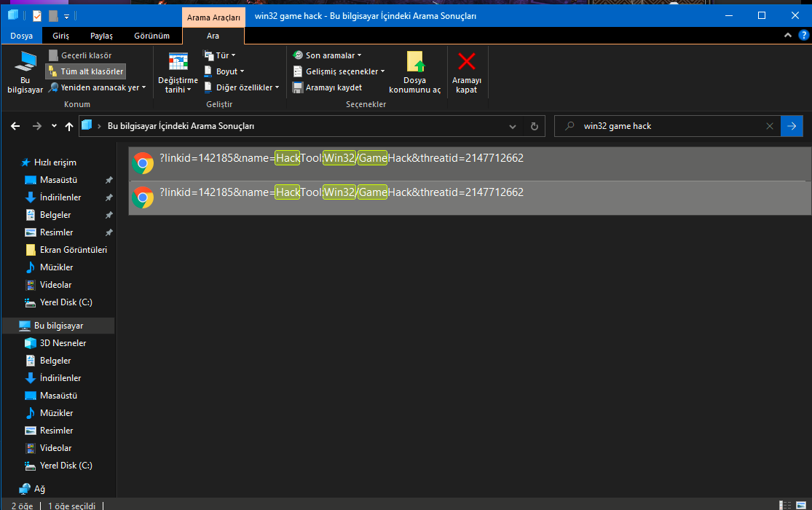
Task: Click the search box with win32 game hack
Action: tap(667, 126)
